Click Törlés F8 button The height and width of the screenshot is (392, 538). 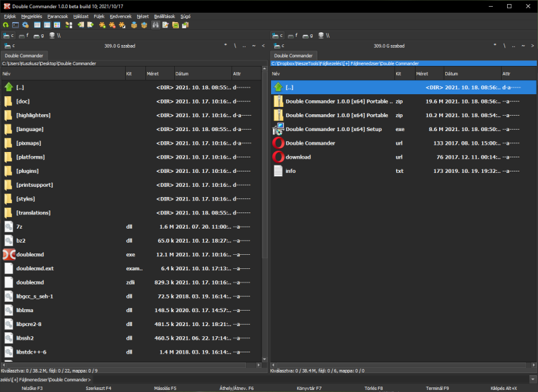pyautogui.click(x=374, y=388)
